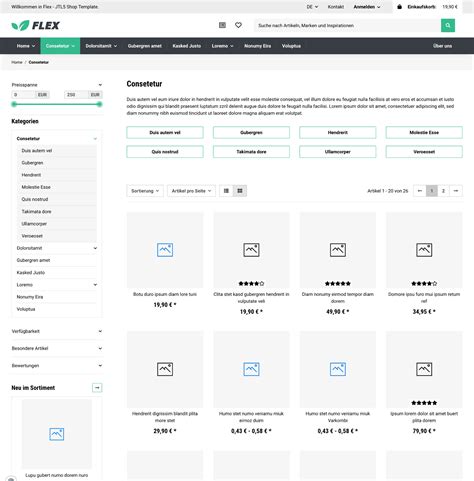The image size is (474, 481).
Task: Click Quis nostrud category button
Action: 165,152
